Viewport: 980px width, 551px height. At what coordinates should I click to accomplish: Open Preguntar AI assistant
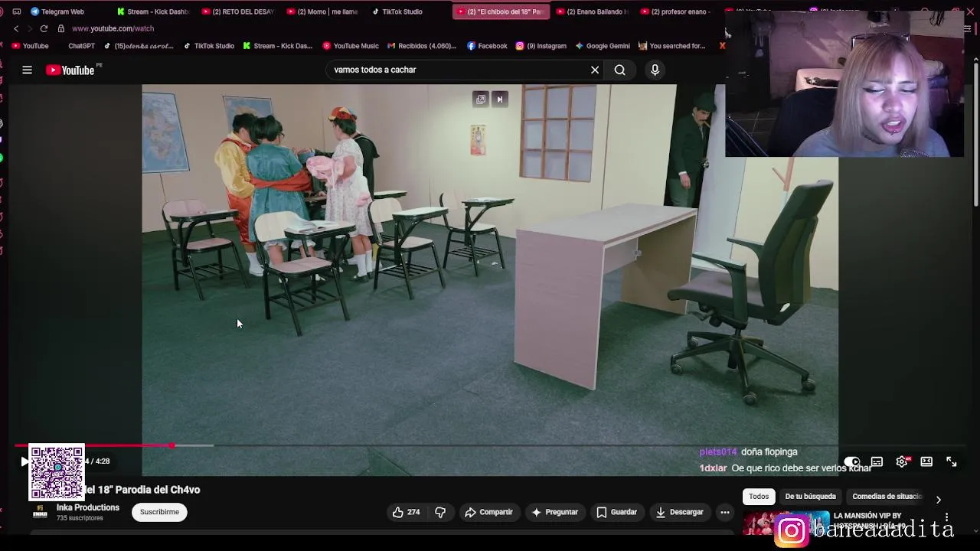554,512
